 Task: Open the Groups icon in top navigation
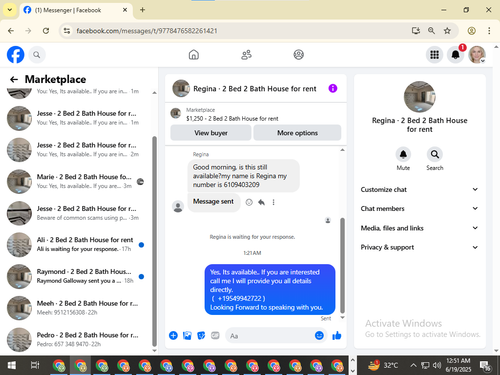298,55
